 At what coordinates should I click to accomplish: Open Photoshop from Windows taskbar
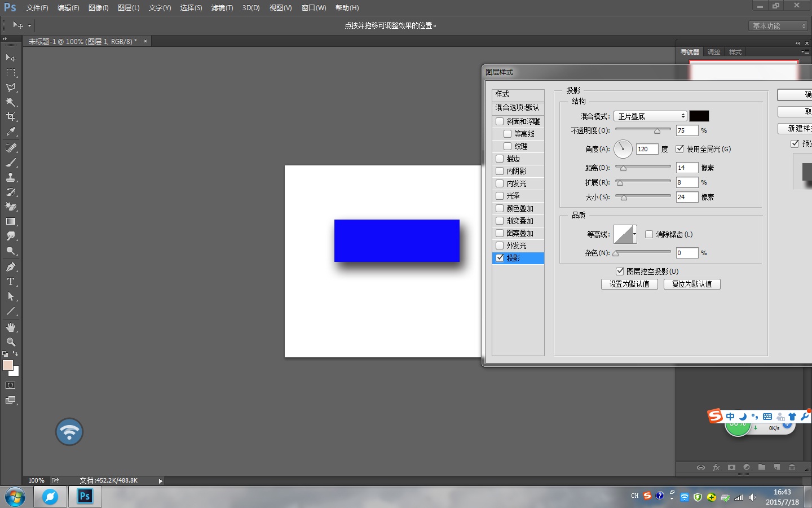(x=85, y=497)
